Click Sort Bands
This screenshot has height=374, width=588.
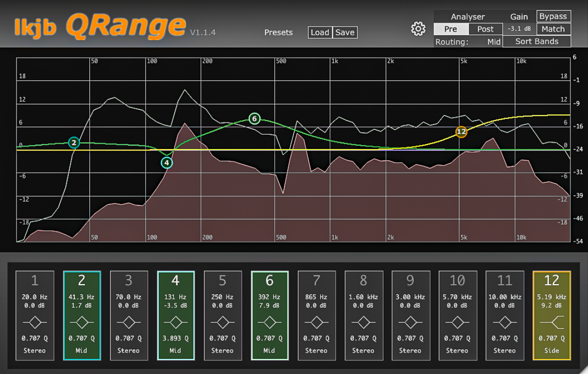[537, 41]
